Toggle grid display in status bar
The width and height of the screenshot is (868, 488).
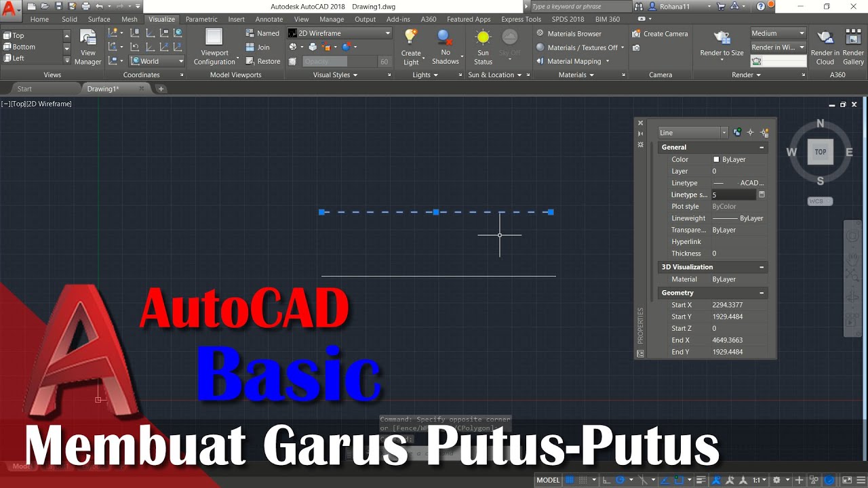(x=569, y=480)
